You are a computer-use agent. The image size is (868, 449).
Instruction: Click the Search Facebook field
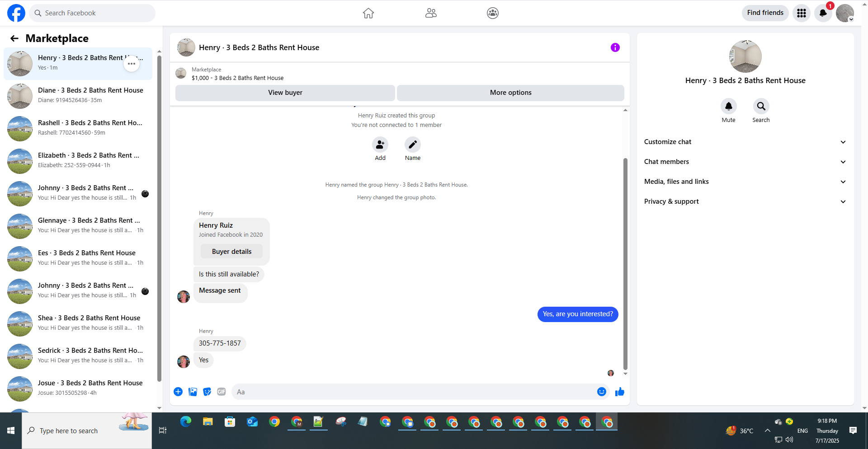[x=92, y=13]
